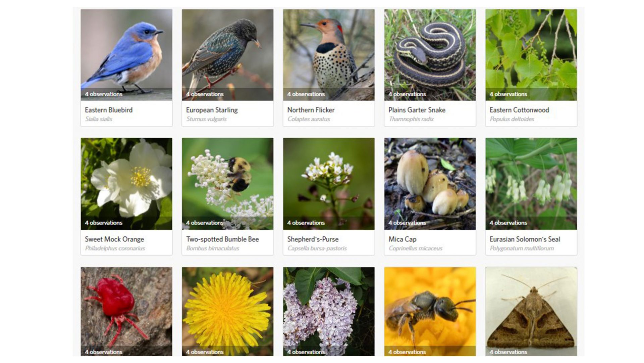Open the Eastern Bluebird photo
Image resolution: width=644 pixels, height=363 pixels.
click(x=126, y=55)
